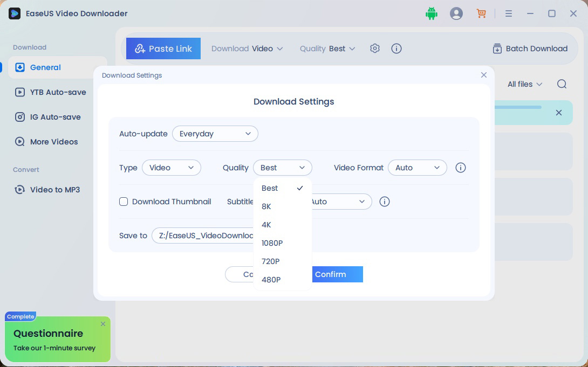Click the orange shopping cart icon
588x367 pixels.
click(x=481, y=14)
